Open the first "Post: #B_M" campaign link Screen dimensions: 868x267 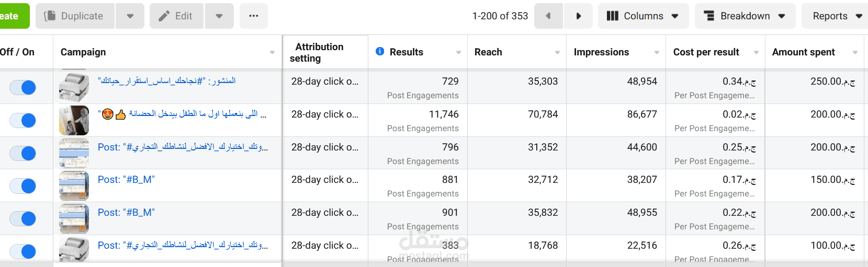pos(126,180)
